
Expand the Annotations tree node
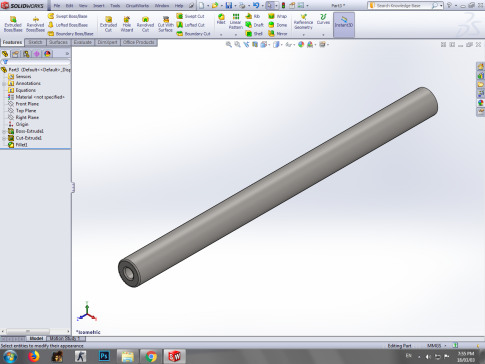pos(4,83)
